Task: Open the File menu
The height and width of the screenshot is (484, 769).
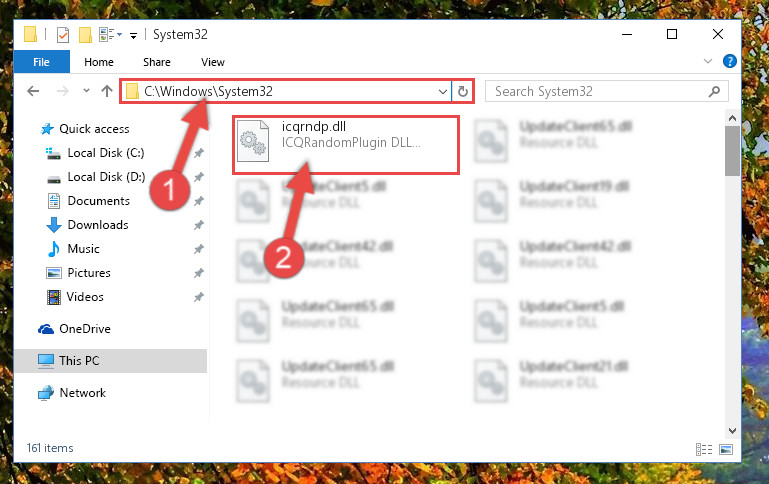Action: pyautogui.click(x=42, y=62)
